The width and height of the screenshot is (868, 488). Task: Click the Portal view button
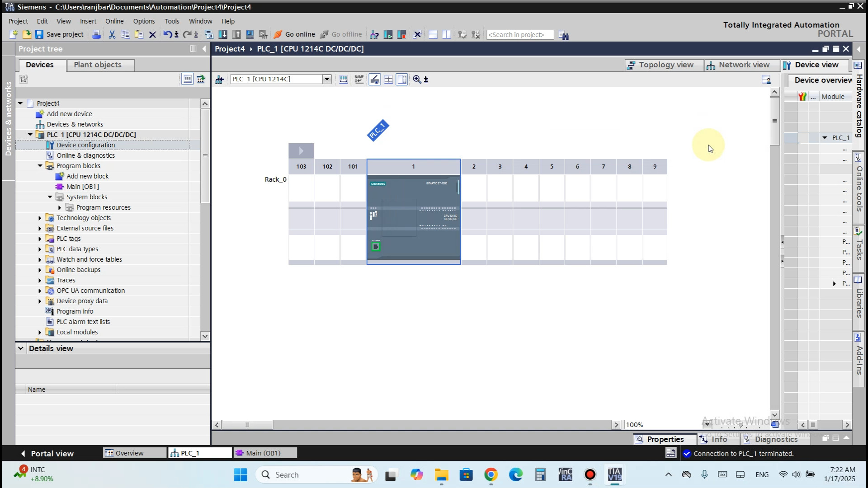tap(47, 453)
